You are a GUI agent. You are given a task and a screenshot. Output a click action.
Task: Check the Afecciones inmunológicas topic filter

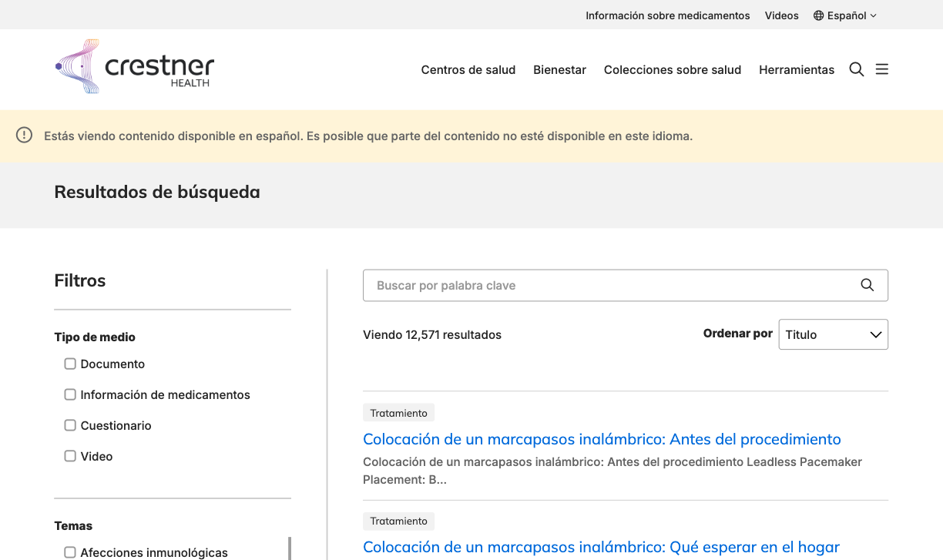click(70, 552)
